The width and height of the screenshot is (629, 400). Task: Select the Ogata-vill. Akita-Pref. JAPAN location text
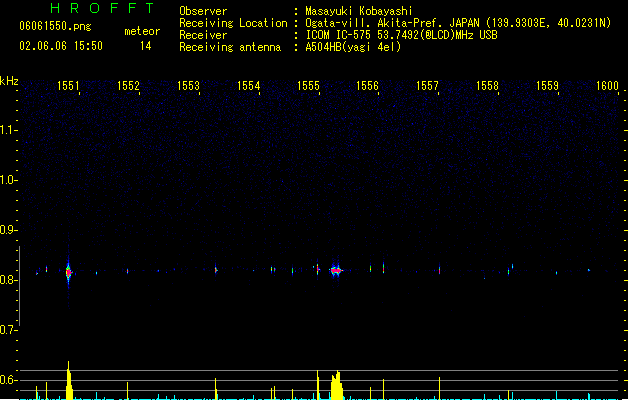point(458,23)
